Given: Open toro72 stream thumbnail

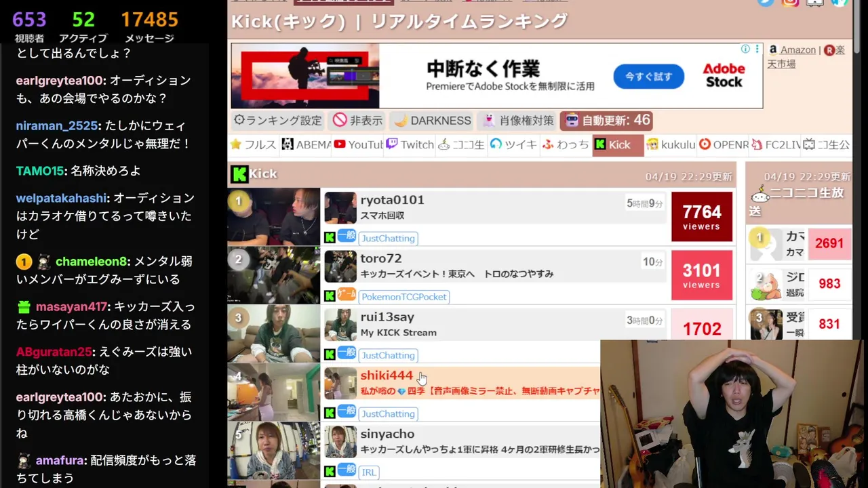Looking at the screenshot, I should click(x=273, y=275).
